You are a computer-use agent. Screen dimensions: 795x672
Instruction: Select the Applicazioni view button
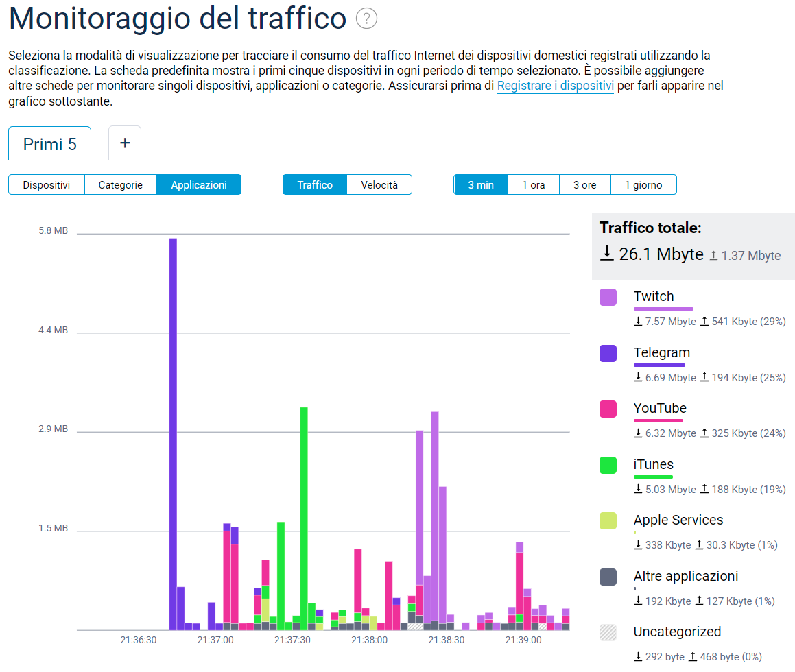pyautogui.click(x=199, y=185)
